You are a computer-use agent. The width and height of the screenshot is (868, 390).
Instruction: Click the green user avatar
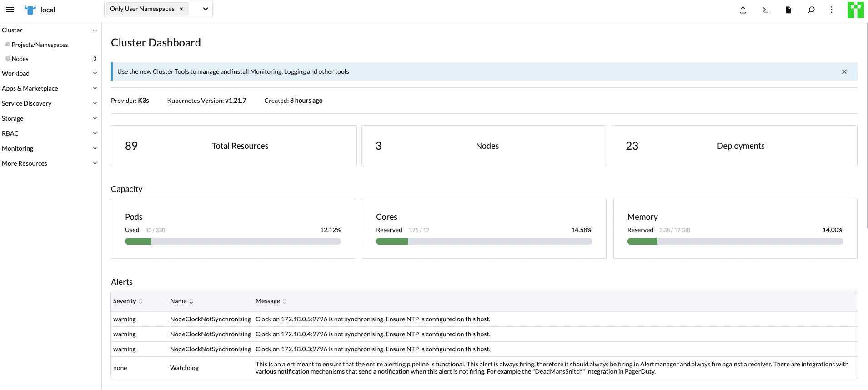coord(855,10)
